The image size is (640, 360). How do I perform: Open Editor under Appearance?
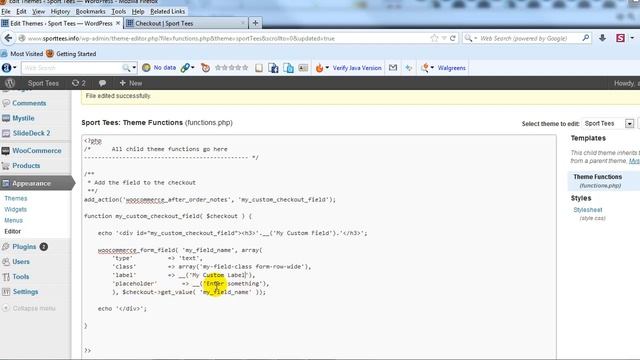[x=12, y=231]
